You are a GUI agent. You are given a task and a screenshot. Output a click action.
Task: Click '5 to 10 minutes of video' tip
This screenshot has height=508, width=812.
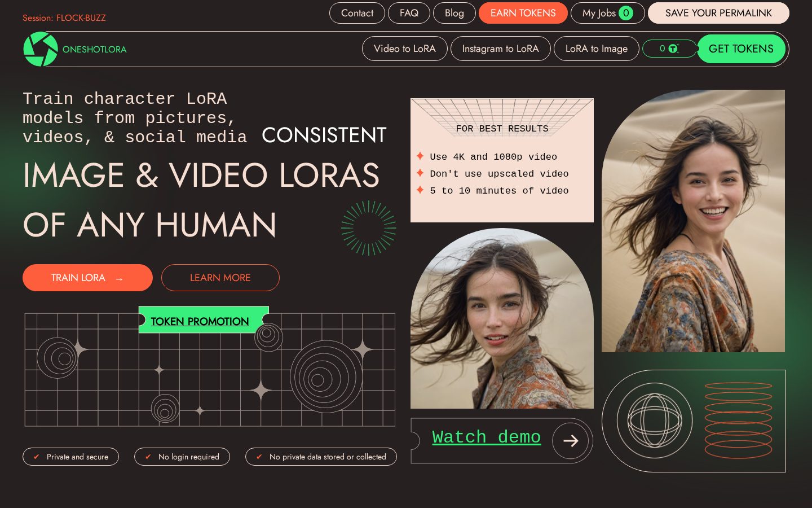[x=498, y=191]
